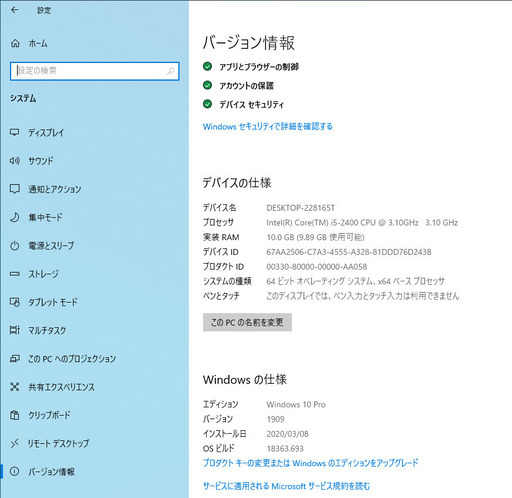Go back with the back arrow
Image resolution: width=512 pixels, height=498 pixels.
click(15, 10)
